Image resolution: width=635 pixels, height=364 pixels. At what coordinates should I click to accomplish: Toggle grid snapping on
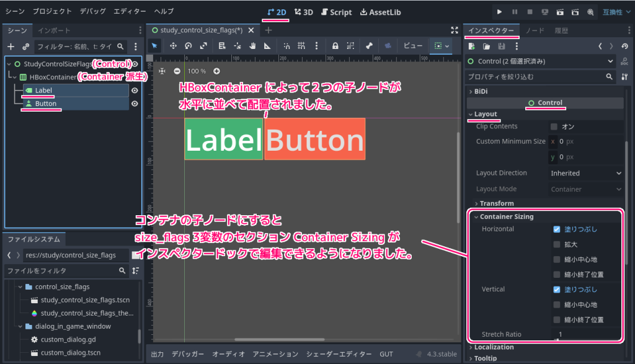(300, 45)
